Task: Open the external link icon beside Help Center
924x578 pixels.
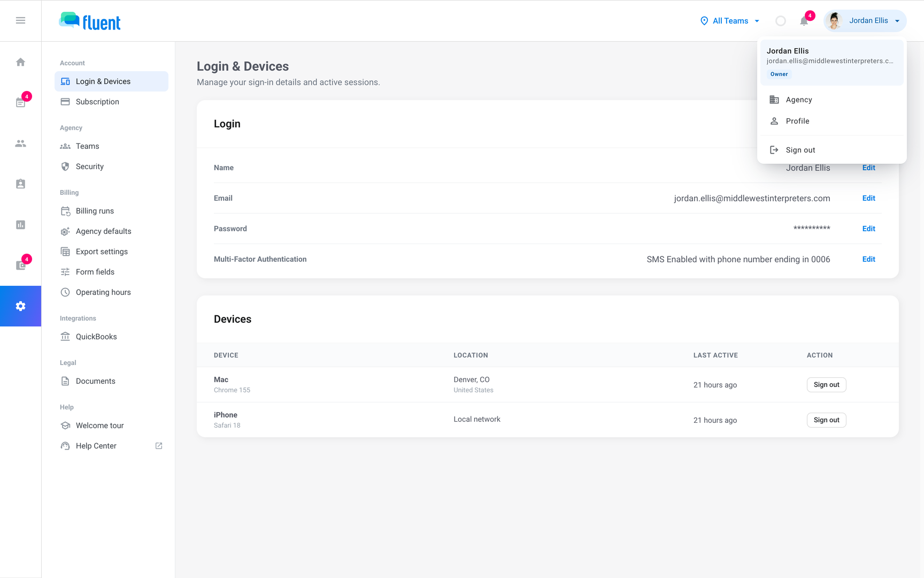Action: pos(159,446)
